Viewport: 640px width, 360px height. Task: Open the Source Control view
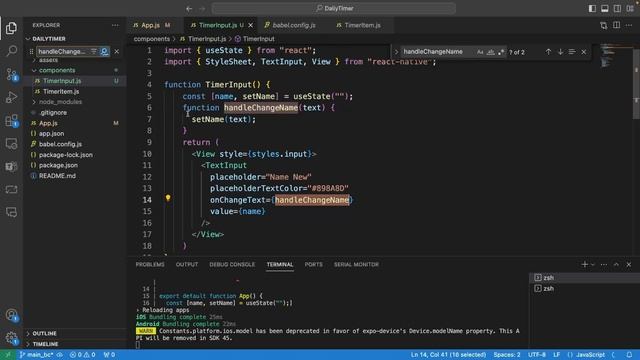point(11,74)
